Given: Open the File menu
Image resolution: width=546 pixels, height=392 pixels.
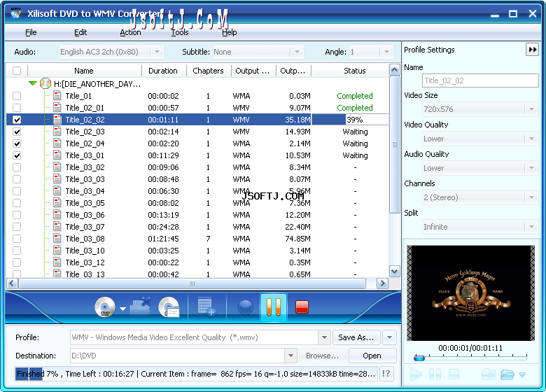Looking at the screenshot, I should click(x=31, y=32).
